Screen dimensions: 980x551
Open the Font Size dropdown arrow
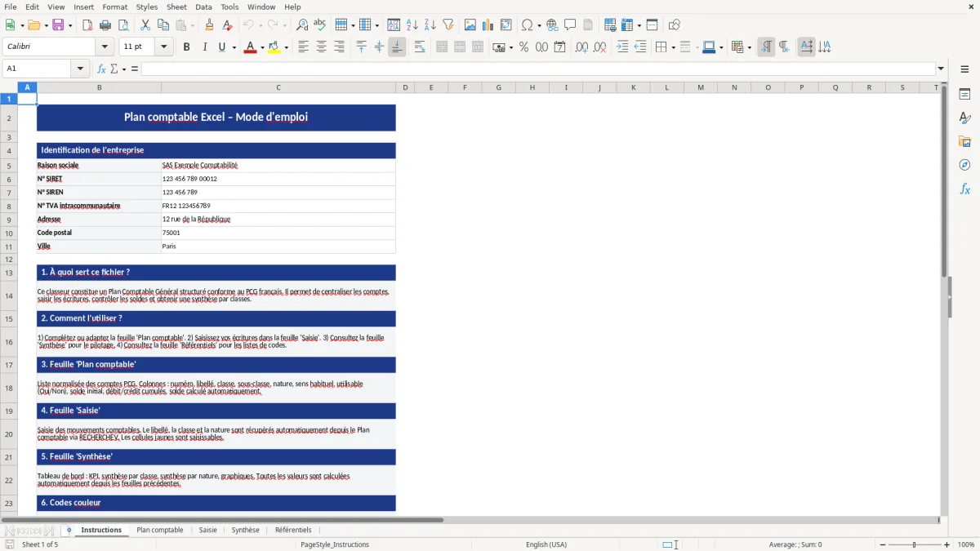pos(164,47)
